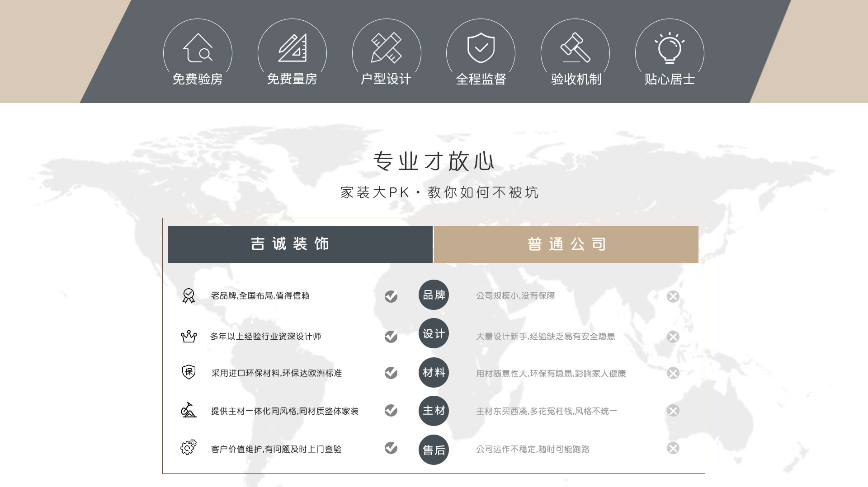Click the 保 shield icon for 环保材料
This screenshot has width=868, height=487.
pos(189,372)
